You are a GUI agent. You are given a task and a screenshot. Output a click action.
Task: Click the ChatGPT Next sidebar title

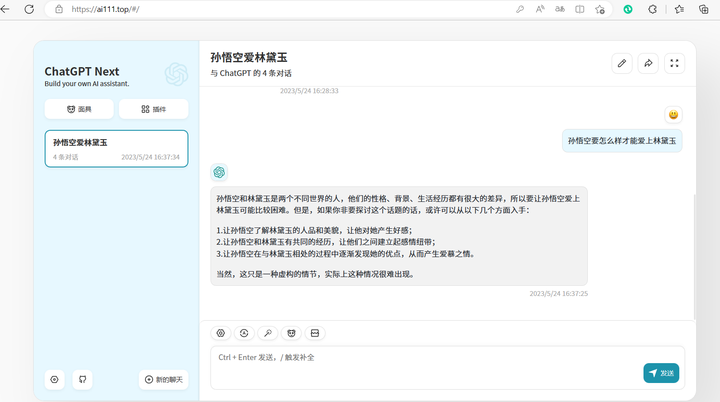[82, 71]
